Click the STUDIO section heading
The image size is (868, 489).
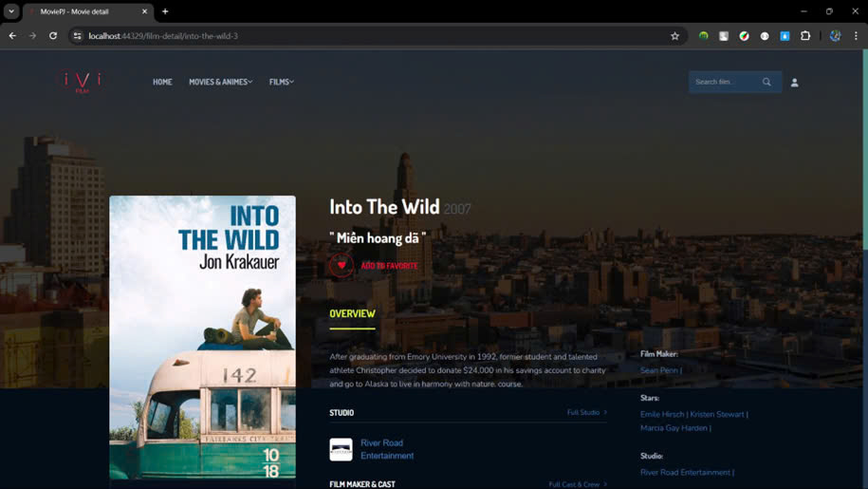click(342, 413)
